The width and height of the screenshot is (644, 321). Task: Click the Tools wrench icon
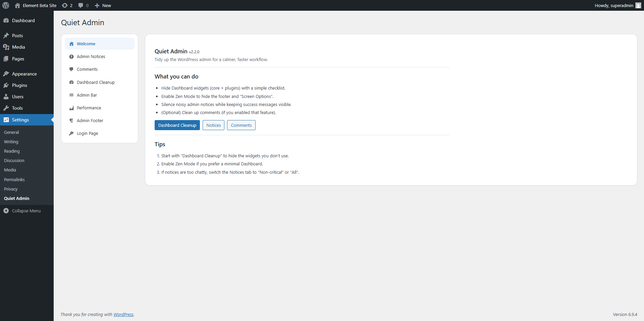pos(6,108)
